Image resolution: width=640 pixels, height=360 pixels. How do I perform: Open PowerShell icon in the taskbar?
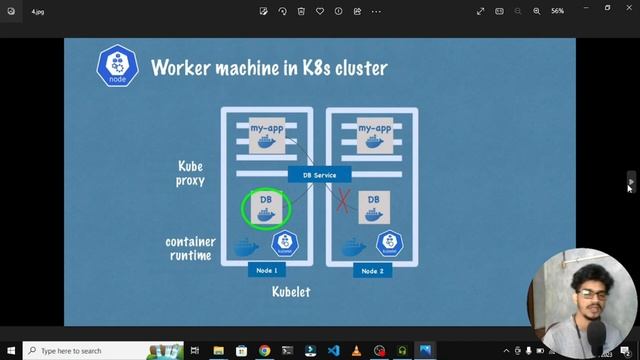pyautogui.click(x=311, y=351)
